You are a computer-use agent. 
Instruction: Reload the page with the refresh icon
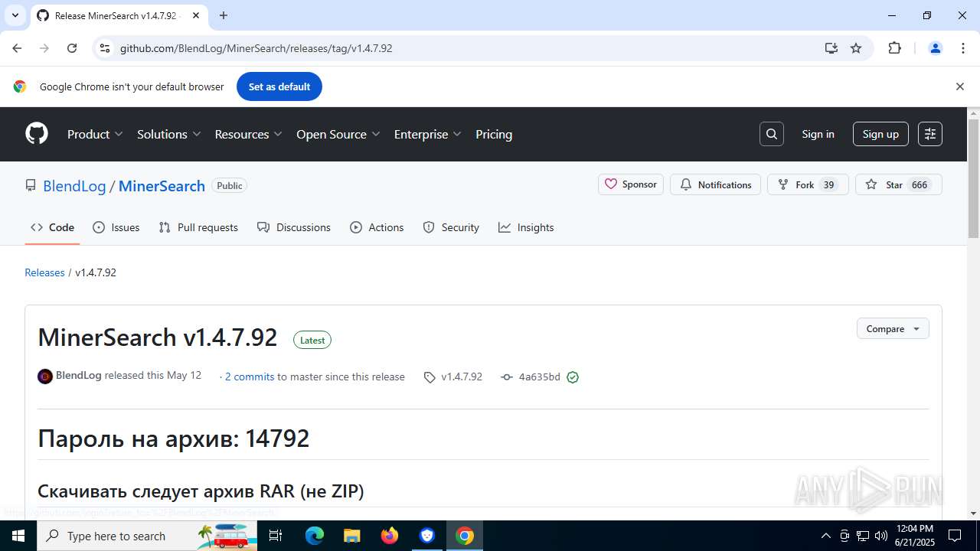72,48
